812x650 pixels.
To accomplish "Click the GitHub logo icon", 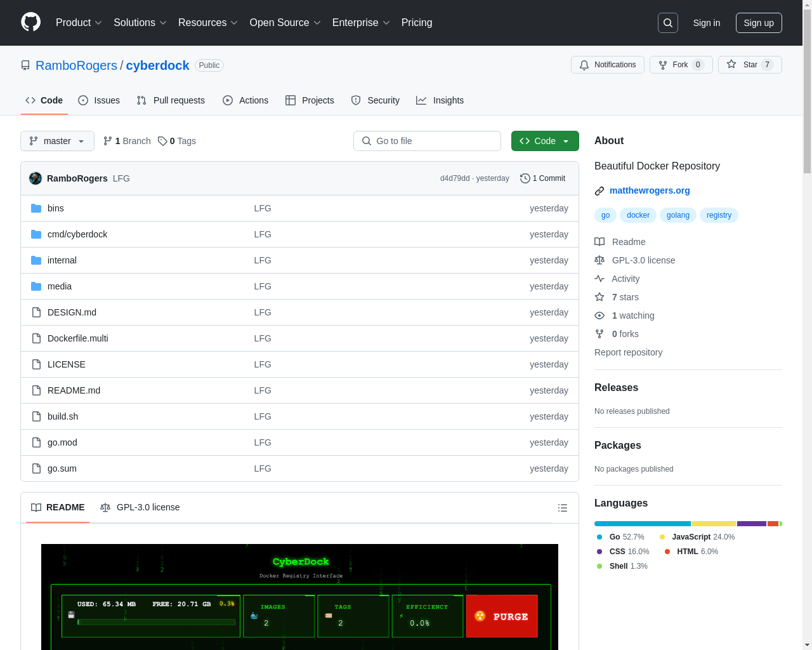I will (30, 22).
